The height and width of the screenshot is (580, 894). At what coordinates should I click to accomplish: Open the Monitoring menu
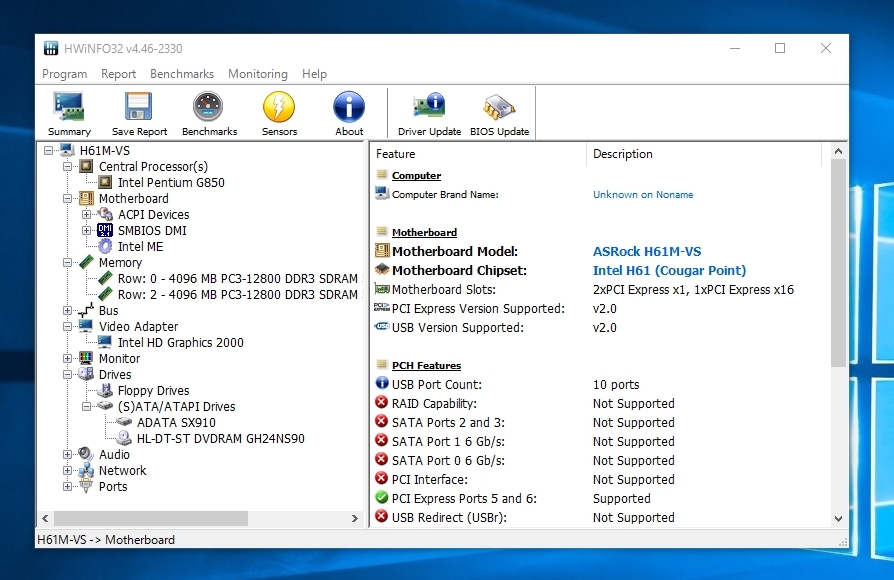258,74
